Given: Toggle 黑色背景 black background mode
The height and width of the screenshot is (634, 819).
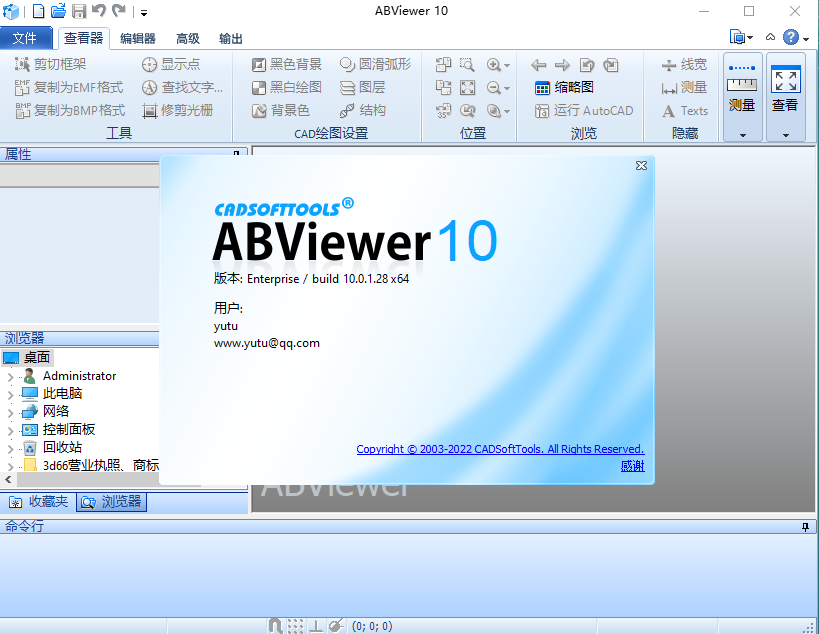Looking at the screenshot, I should 283,64.
